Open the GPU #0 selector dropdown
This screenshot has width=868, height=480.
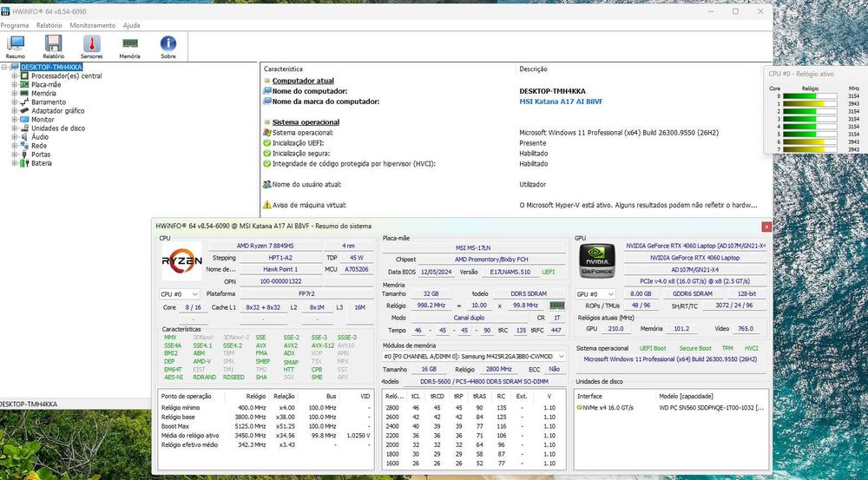[595, 294]
